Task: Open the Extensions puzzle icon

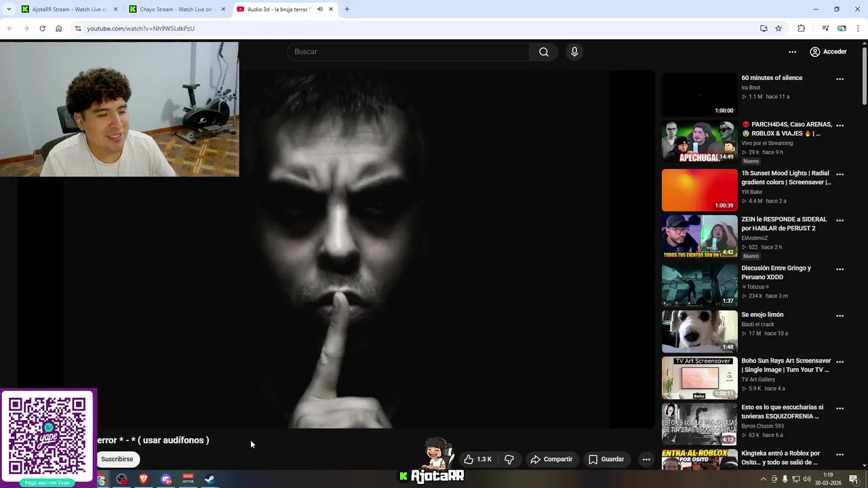Action: click(802, 28)
